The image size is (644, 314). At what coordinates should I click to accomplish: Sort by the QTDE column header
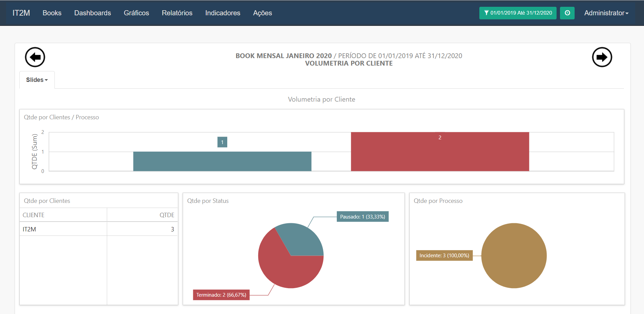[167, 215]
